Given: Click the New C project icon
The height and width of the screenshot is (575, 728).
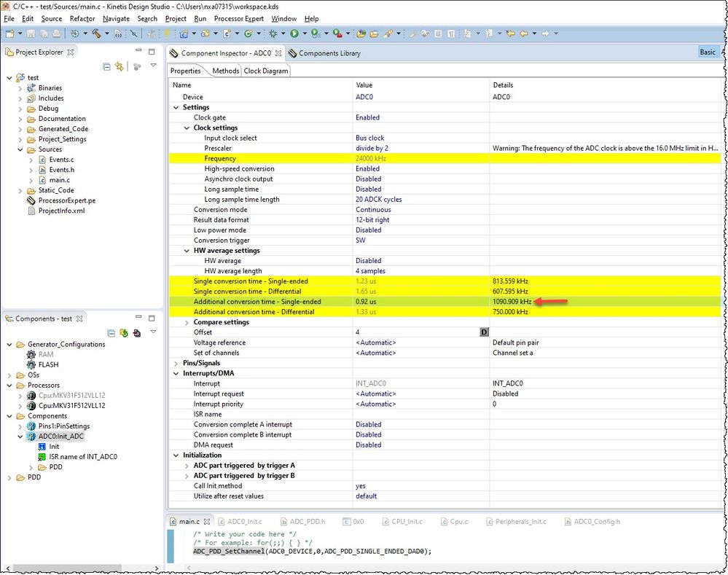Looking at the screenshot, I should pos(184,34).
